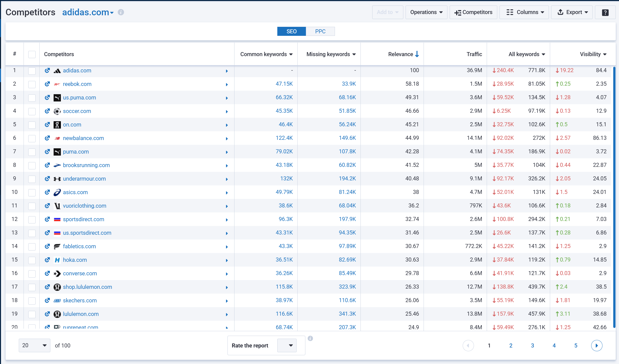Click the help question mark icon
The width and height of the screenshot is (619, 364).
(605, 12)
